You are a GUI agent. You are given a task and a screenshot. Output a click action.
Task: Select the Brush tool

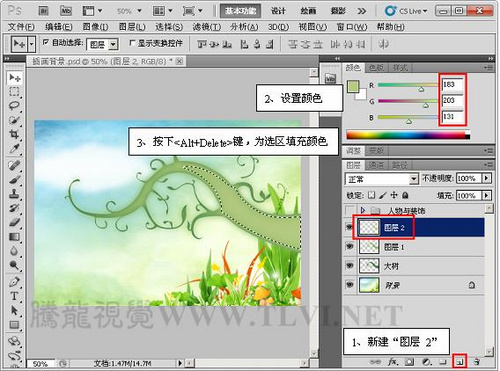pyautogui.click(x=15, y=180)
